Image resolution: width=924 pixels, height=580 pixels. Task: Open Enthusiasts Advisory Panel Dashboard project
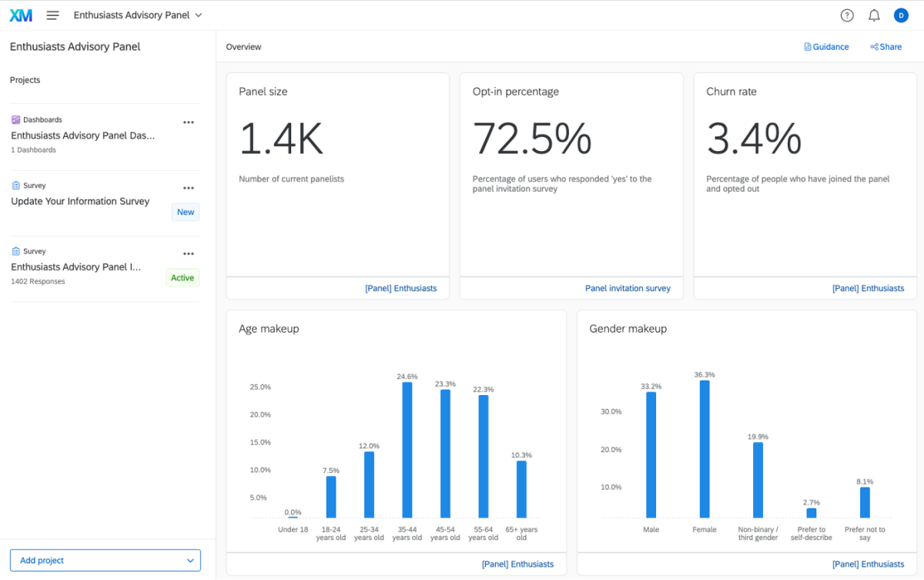click(x=83, y=136)
